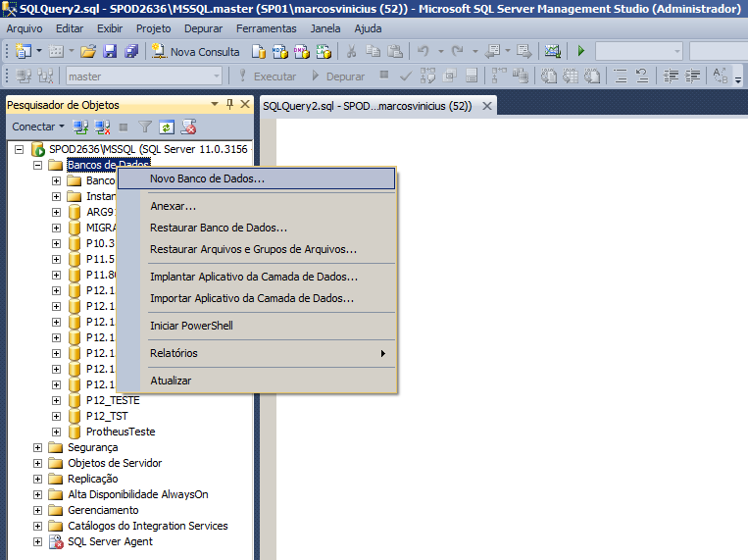The height and width of the screenshot is (560, 748).
Task: Click the green Refresh icon in Object Explorer
Action: (x=167, y=127)
